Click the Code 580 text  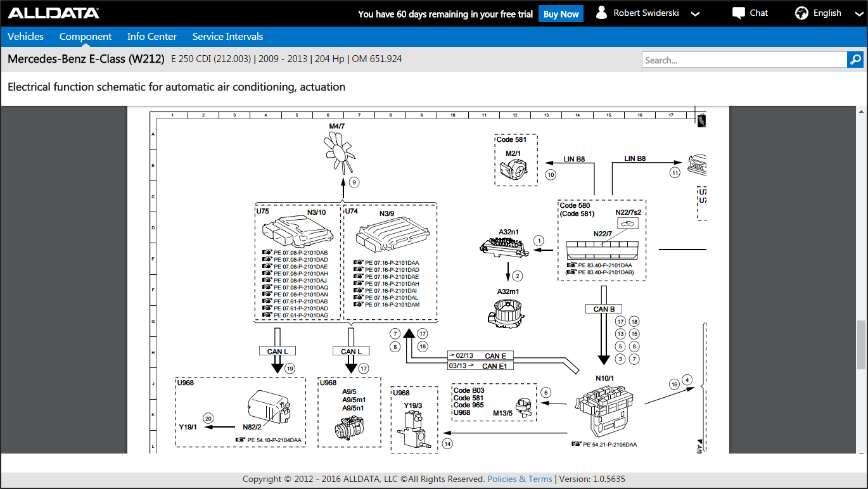coord(575,205)
